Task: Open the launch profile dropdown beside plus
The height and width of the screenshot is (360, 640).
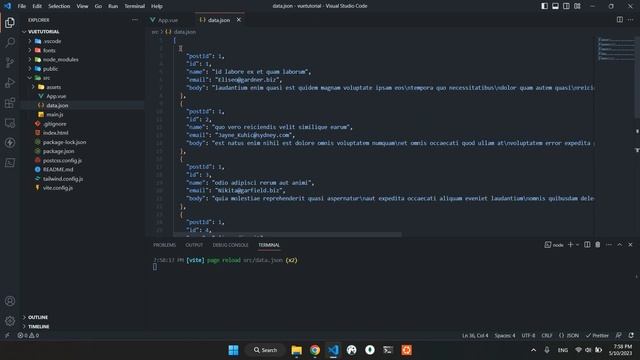Action: [577, 244]
